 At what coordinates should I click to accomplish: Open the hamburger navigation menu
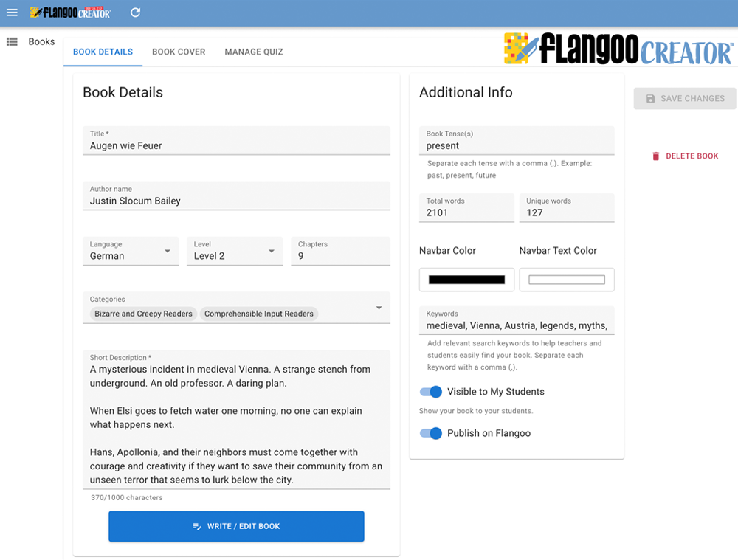(12, 13)
